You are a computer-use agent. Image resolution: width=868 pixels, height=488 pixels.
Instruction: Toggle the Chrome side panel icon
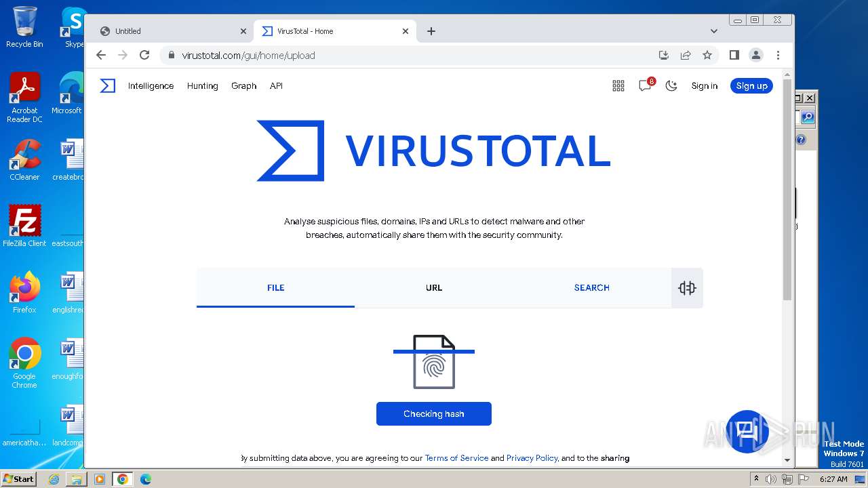[734, 55]
